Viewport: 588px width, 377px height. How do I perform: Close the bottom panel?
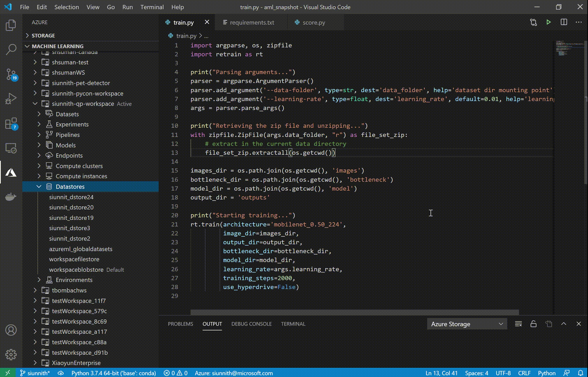coord(579,324)
